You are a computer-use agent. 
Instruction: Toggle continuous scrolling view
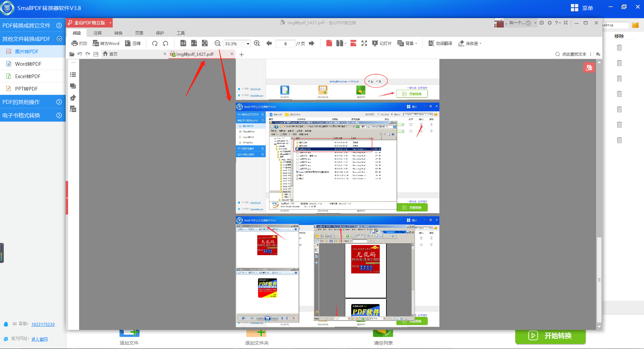(353, 43)
